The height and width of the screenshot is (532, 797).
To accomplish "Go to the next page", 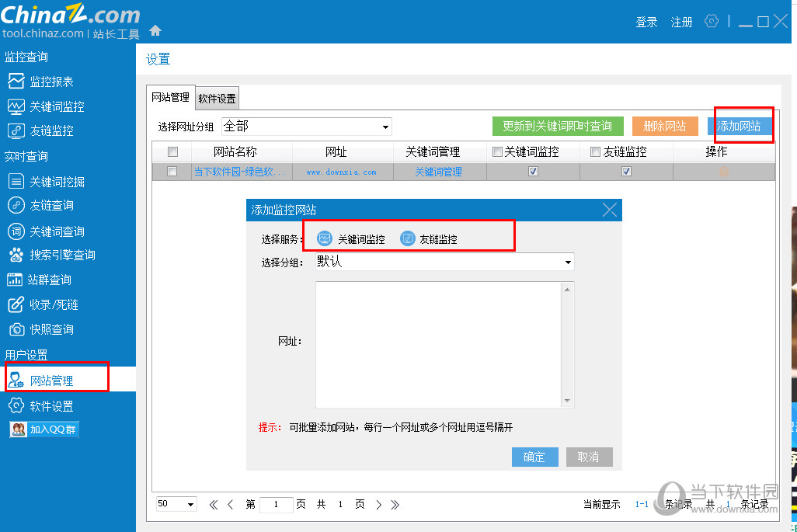I will coord(378,505).
